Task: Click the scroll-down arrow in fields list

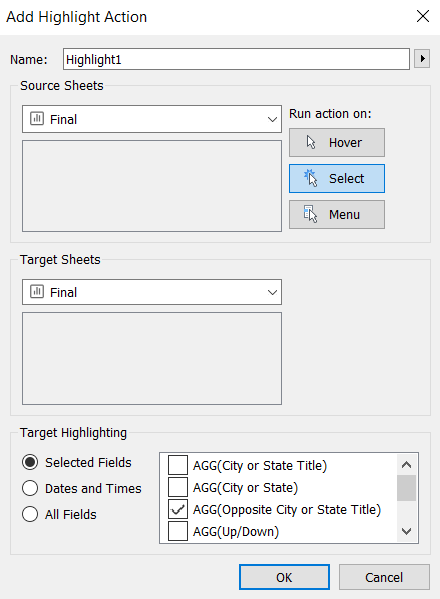Action: (x=406, y=531)
